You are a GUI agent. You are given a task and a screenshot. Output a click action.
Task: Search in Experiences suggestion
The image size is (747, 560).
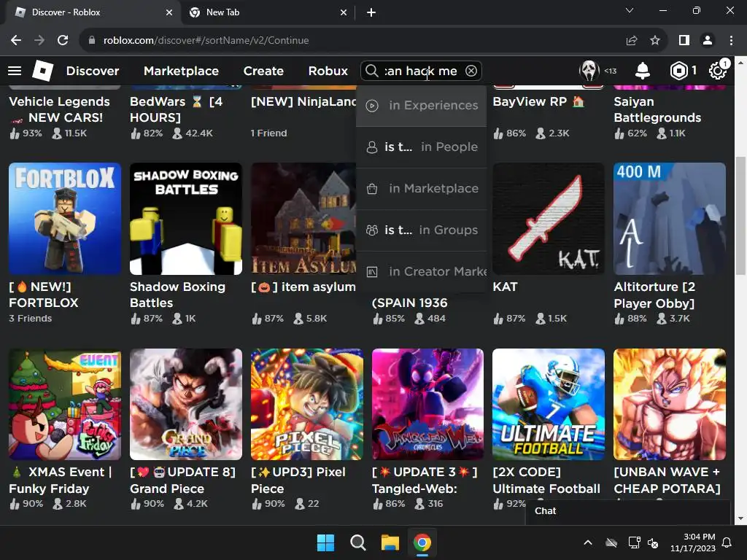click(x=421, y=105)
